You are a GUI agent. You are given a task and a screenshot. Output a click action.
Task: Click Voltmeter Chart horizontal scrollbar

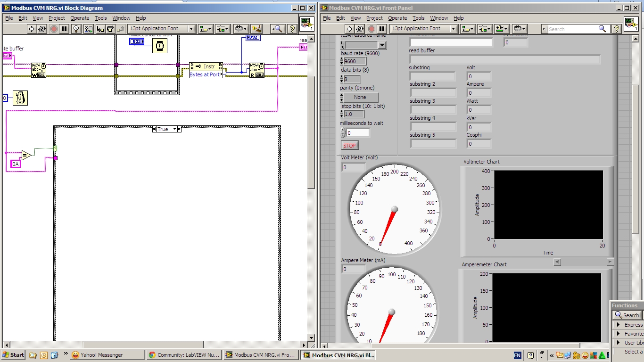point(584,262)
